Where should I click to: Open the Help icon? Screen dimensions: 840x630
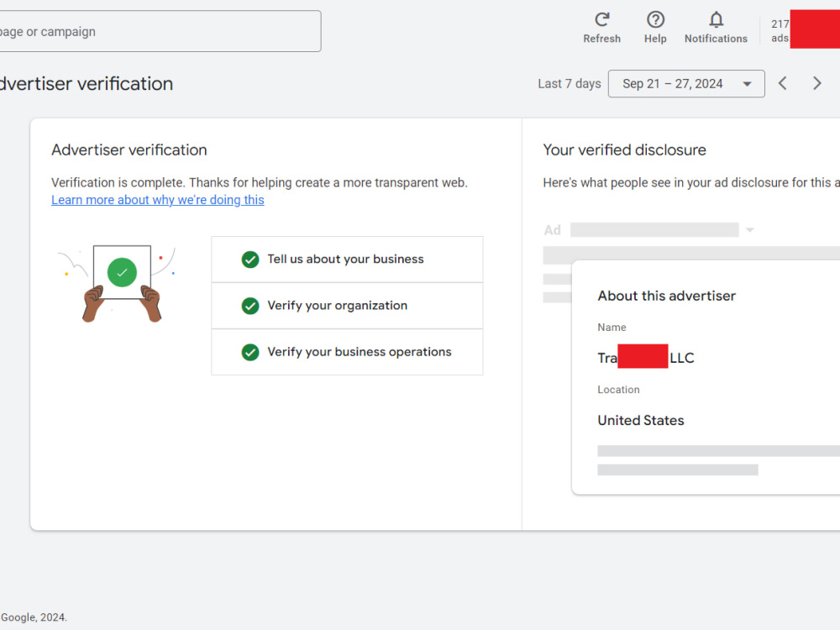coord(655,20)
